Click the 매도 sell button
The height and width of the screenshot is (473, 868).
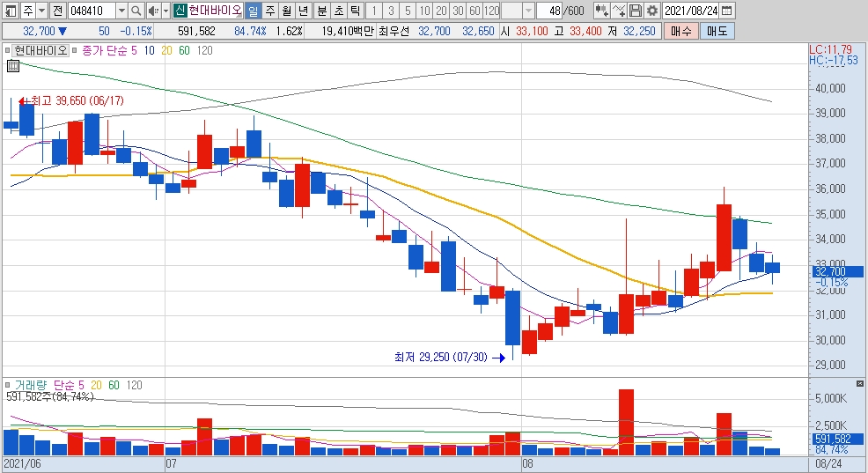[x=717, y=31]
